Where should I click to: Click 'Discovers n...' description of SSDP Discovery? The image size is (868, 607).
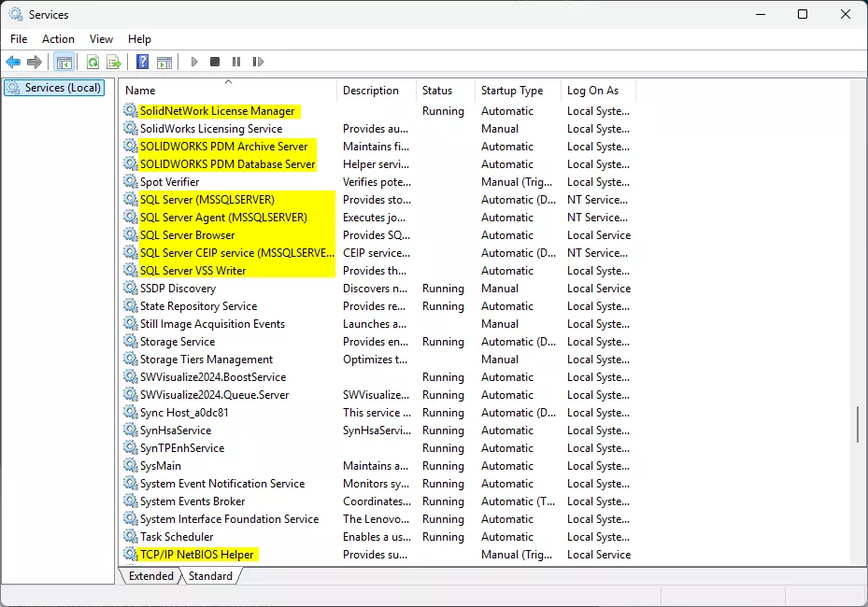(x=375, y=288)
